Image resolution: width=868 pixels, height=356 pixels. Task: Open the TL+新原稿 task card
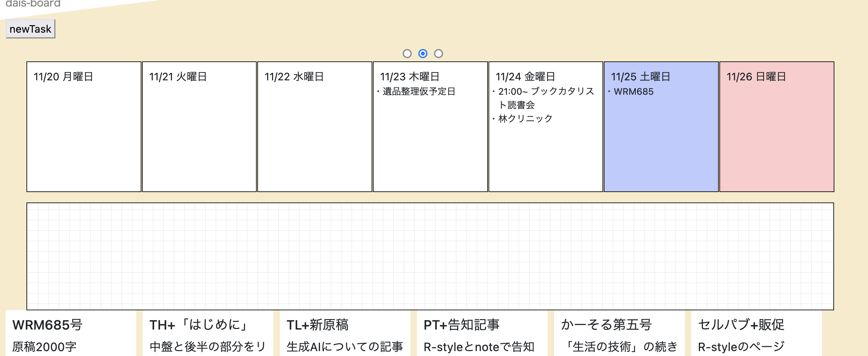tap(345, 334)
